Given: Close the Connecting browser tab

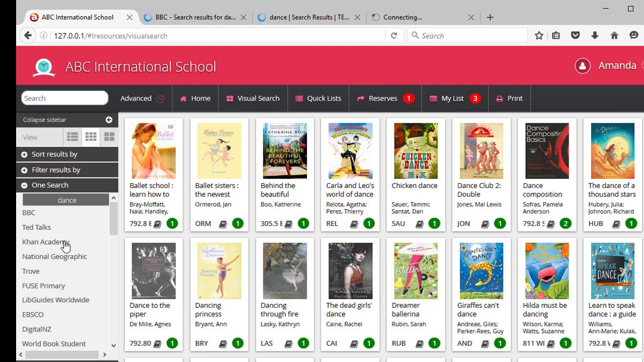Looking at the screenshot, I should click(x=471, y=17).
